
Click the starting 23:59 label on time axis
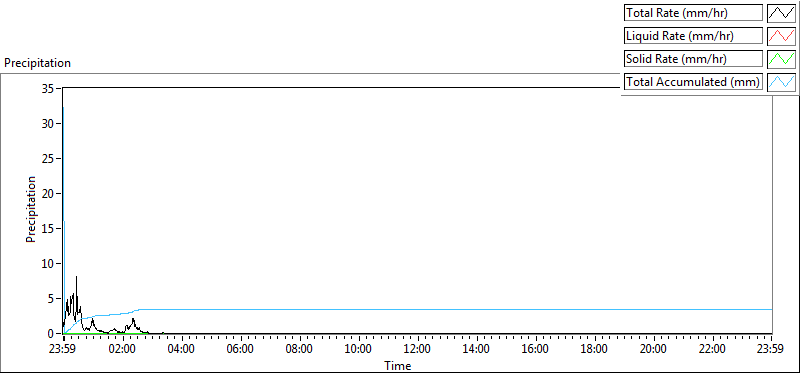[x=63, y=350]
